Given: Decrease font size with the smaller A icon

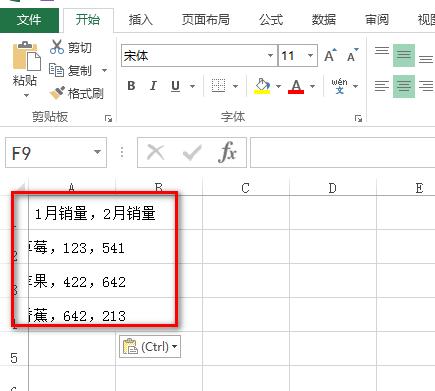Looking at the screenshot, I should pos(352,55).
